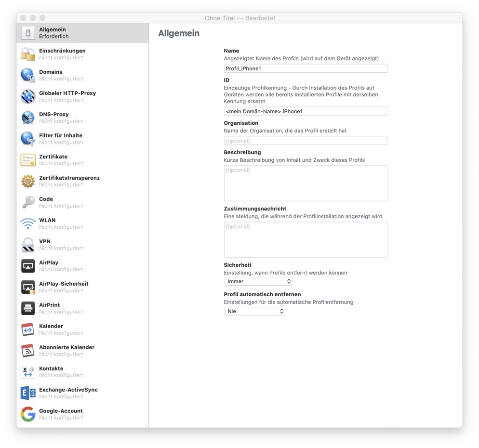Click the Beschreibung text area
This screenshot has height=448, width=479.
[306, 183]
